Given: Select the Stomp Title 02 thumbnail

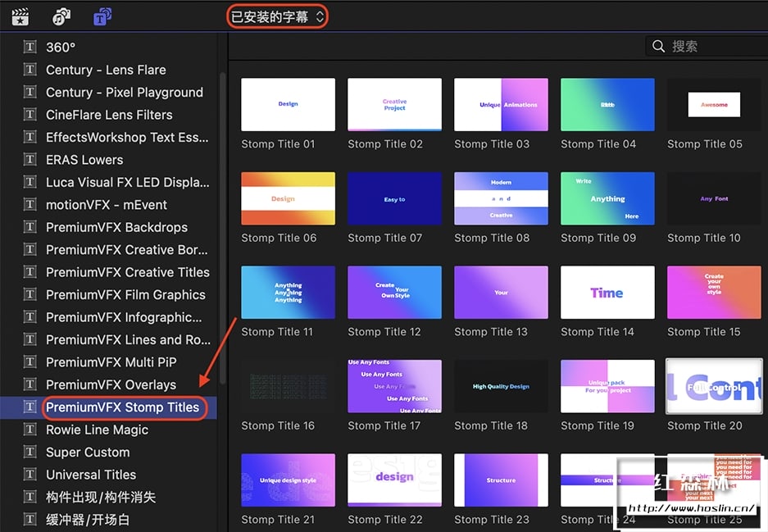Looking at the screenshot, I should [394, 104].
